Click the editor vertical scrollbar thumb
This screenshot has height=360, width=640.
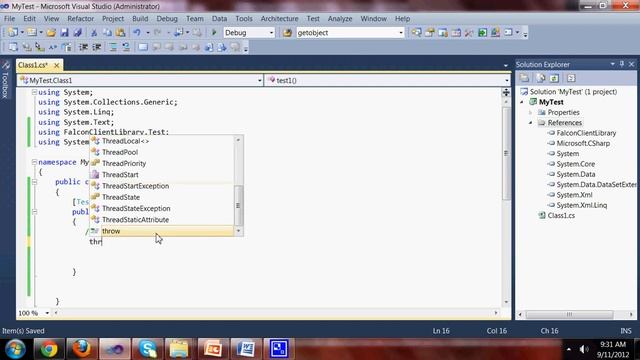pos(506,154)
